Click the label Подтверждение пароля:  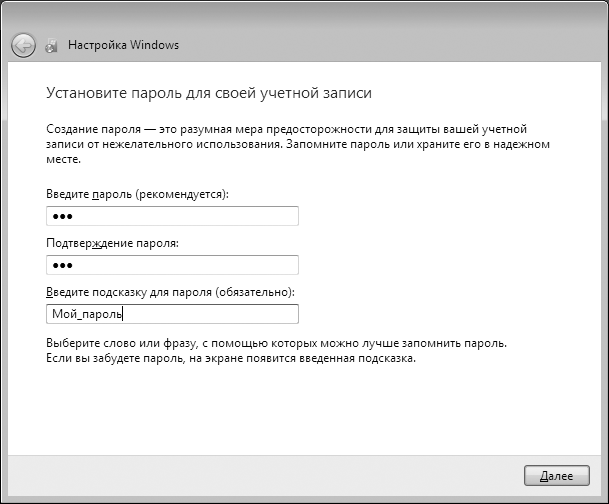(x=113, y=243)
